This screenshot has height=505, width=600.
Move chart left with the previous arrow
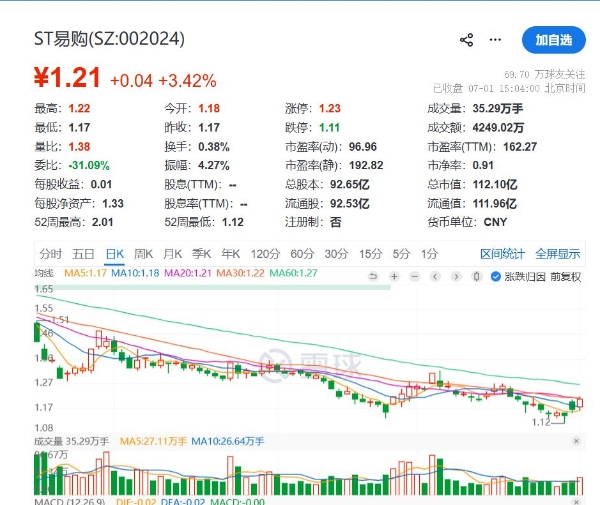click(x=435, y=276)
